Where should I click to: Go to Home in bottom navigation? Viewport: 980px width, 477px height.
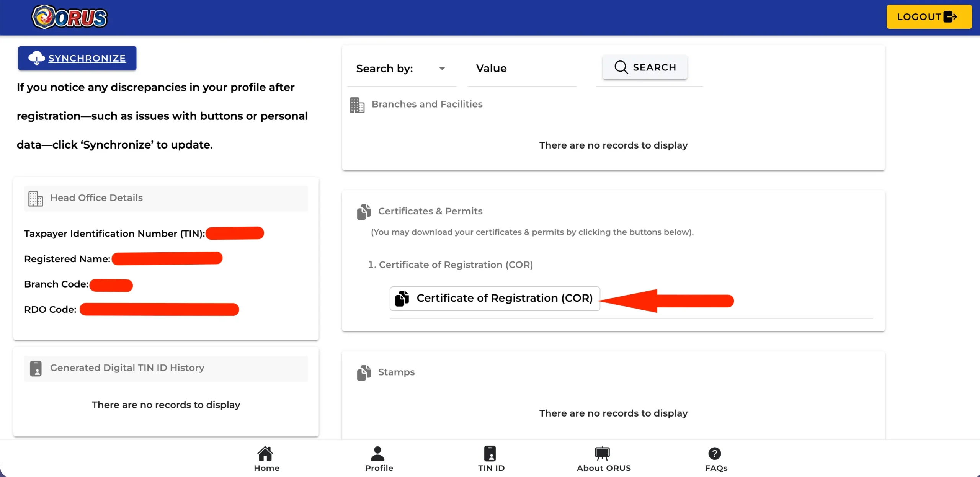266,459
